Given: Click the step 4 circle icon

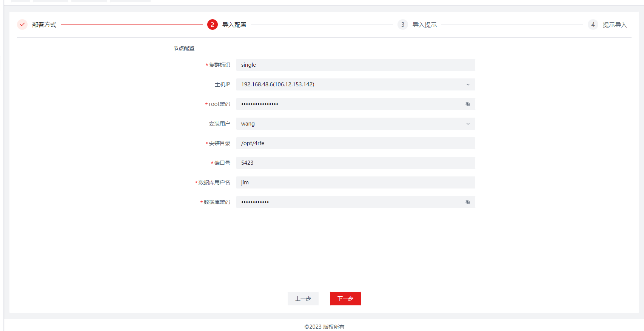Looking at the screenshot, I should [593, 25].
